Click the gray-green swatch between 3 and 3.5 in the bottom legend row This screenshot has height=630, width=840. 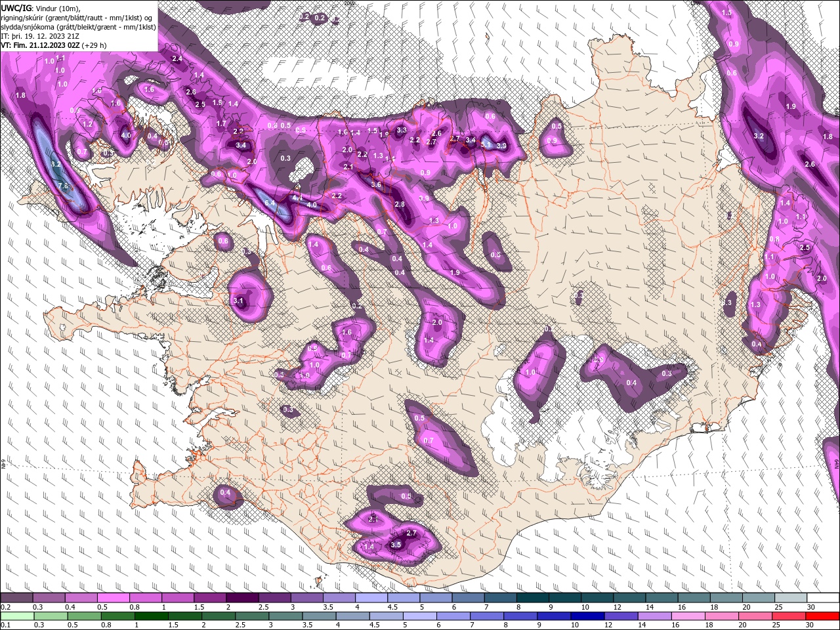click(x=286, y=616)
